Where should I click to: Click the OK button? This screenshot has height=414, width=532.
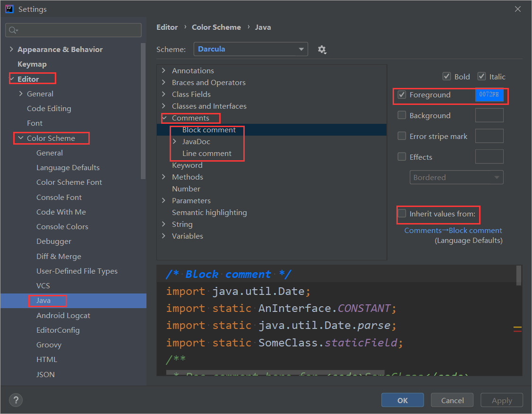tap(403, 400)
